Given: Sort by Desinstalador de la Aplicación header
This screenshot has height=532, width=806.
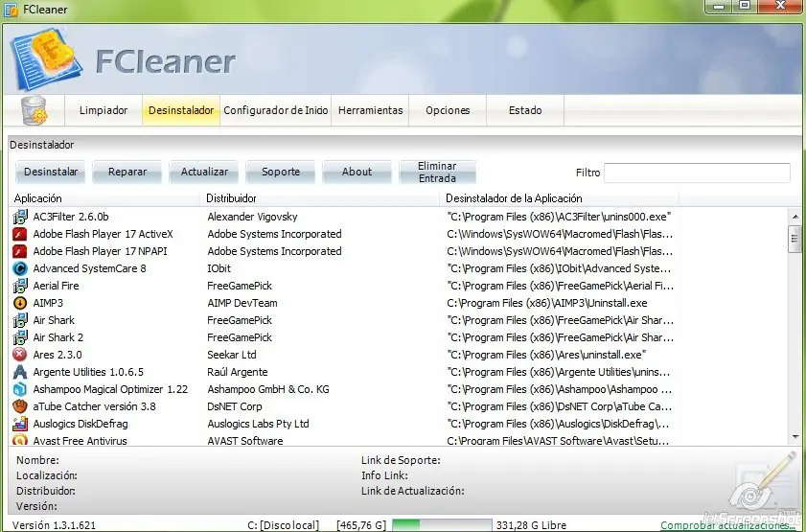Looking at the screenshot, I should [560, 198].
